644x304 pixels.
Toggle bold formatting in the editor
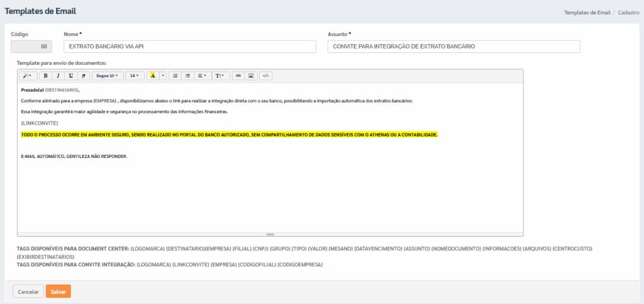(x=46, y=76)
